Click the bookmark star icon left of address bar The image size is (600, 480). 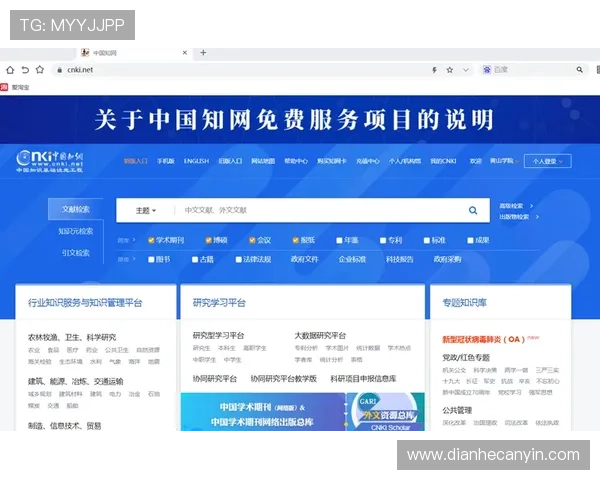[x=40, y=70]
